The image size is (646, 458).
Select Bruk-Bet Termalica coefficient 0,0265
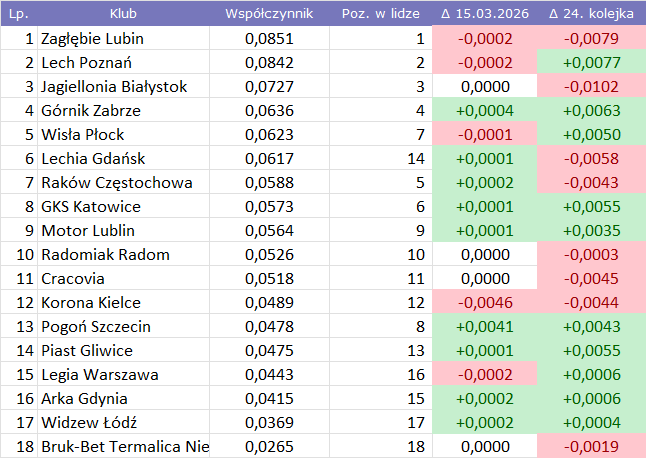(x=269, y=447)
